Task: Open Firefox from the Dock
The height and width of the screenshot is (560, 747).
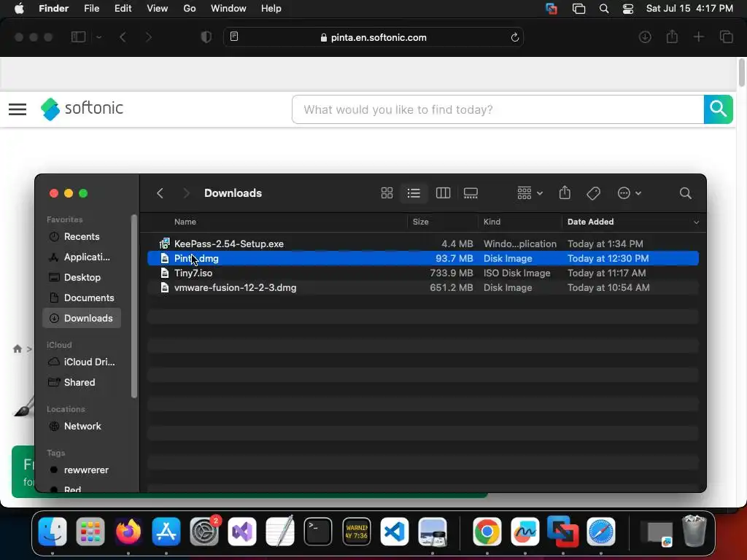Action: coord(128,532)
